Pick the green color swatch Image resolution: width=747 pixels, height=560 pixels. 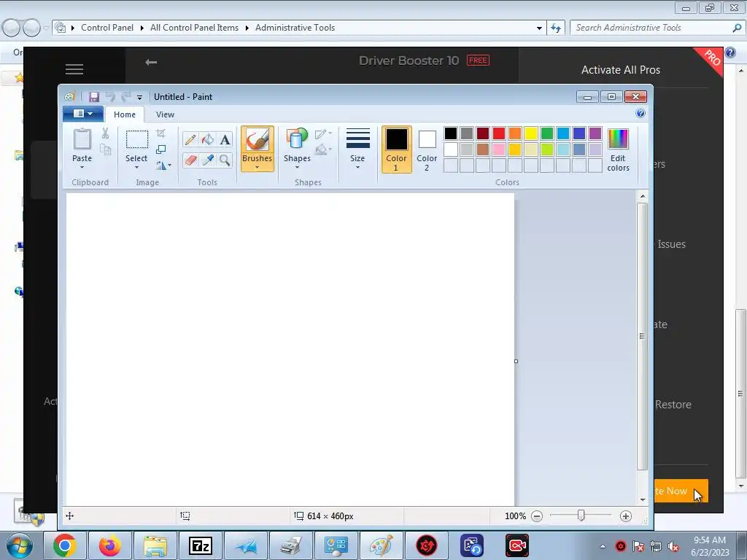click(547, 133)
